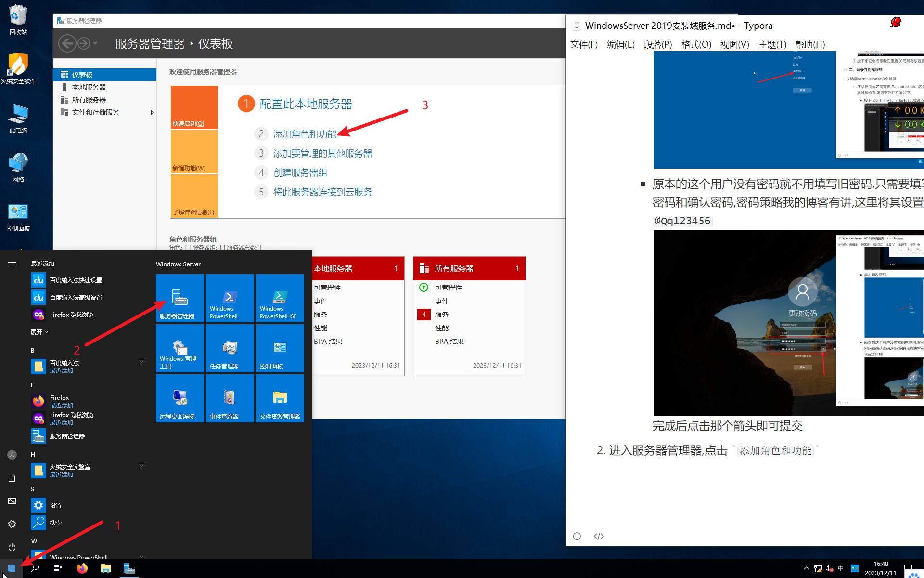
Task: Click the Firefox icon in the taskbar
Action: pos(82,568)
